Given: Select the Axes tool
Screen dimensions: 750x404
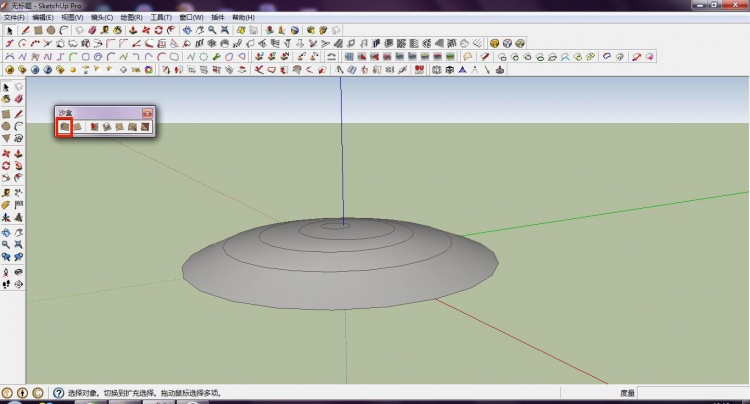Looking at the screenshot, I should pyautogui.click(x=6, y=217).
